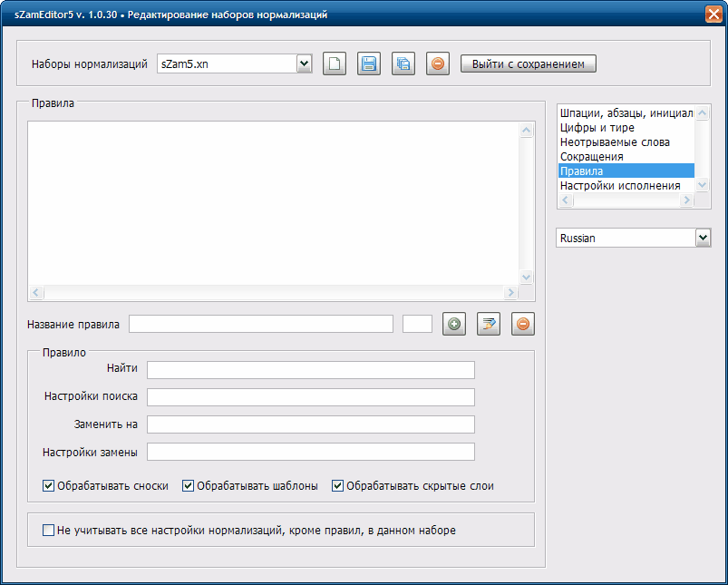The height and width of the screenshot is (585, 728).
Task: Click small field beside rule name
Action: [417, 324]
